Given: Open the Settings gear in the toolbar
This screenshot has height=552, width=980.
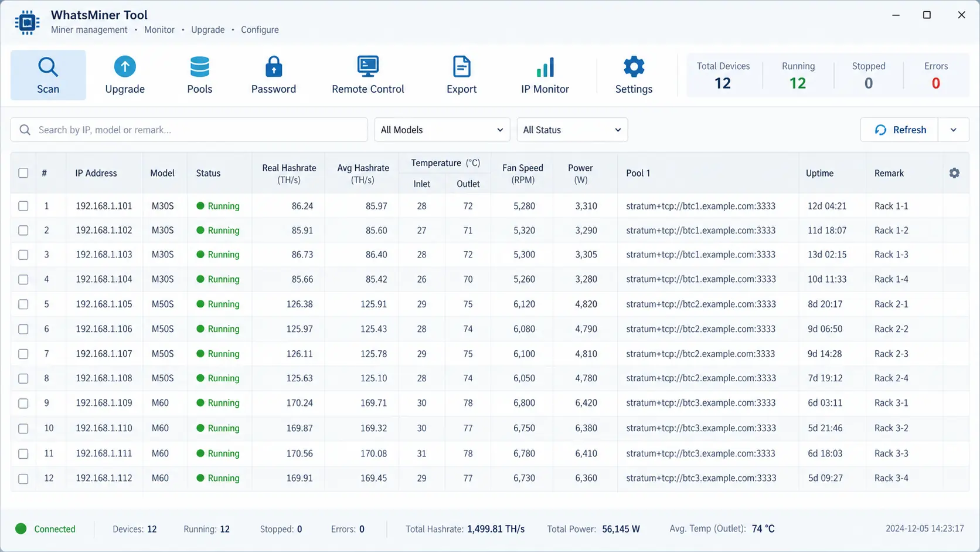Looking at the screenshot, I should [x=634, y=67].
